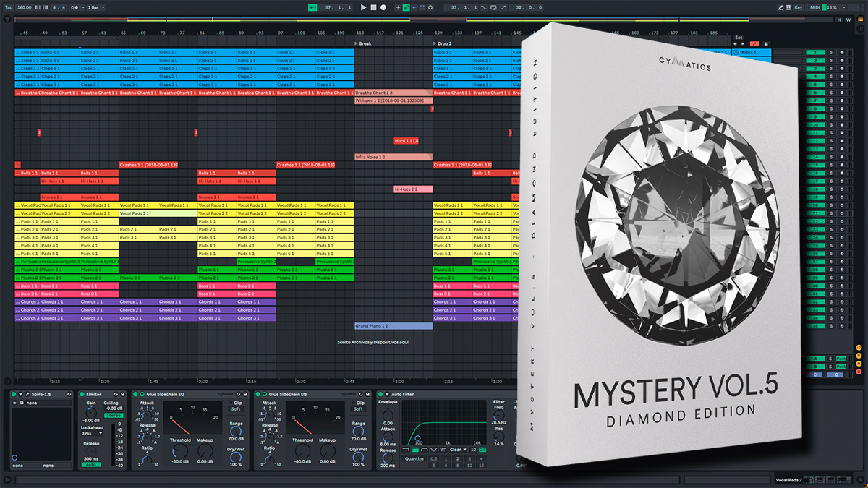868x488 pixels.
Task: Enable the Punch-In switch
Action: (483, 7)
